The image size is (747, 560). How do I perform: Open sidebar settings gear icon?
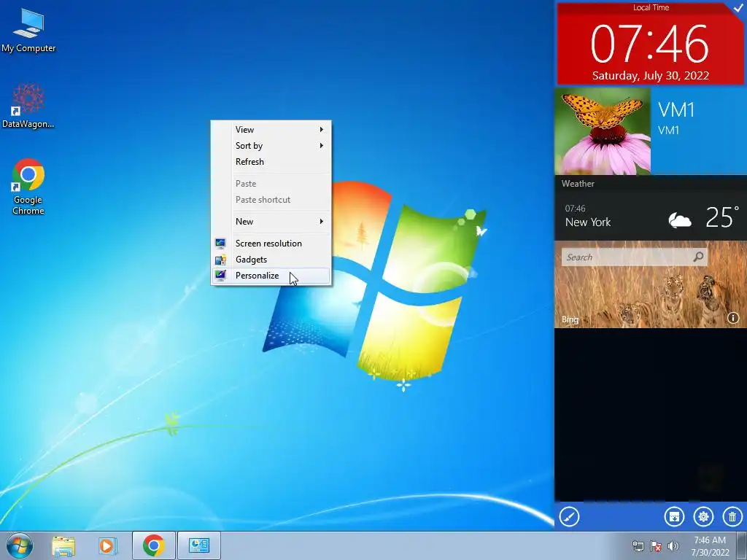pyautogui.click(x=703, y=517)
